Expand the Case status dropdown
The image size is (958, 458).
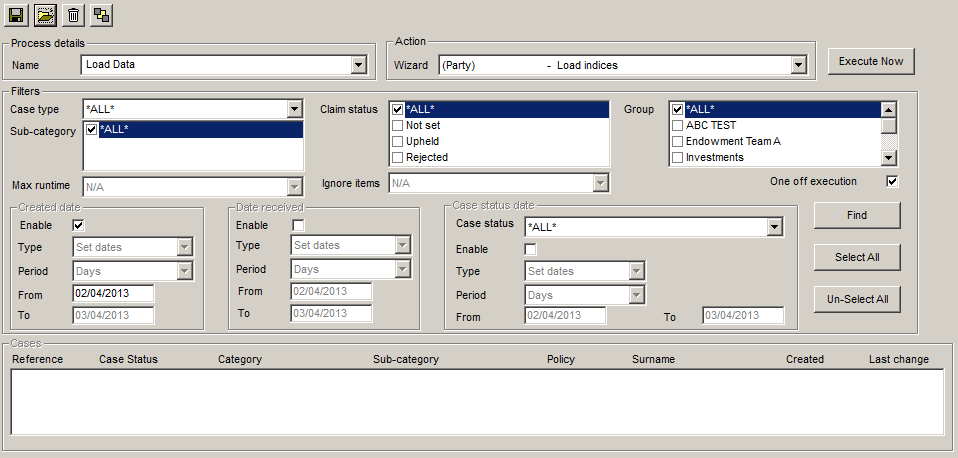(775, 227)
